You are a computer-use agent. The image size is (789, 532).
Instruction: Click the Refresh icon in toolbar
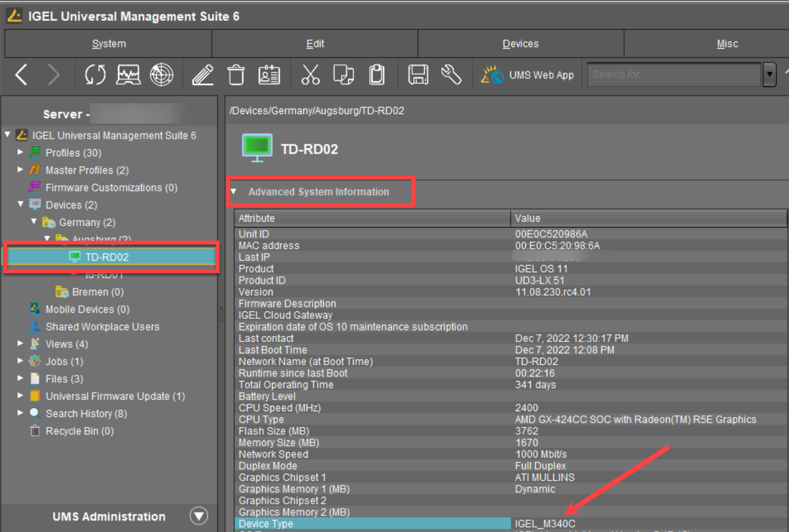click(95, 75)
